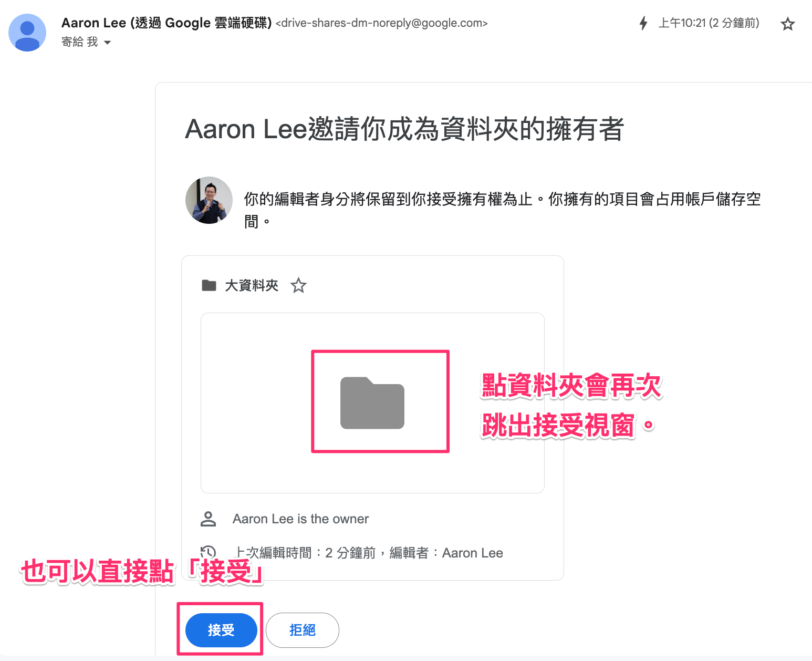Click the sender's blue avatar icon
812x661 pixels.
click(27, 33)
